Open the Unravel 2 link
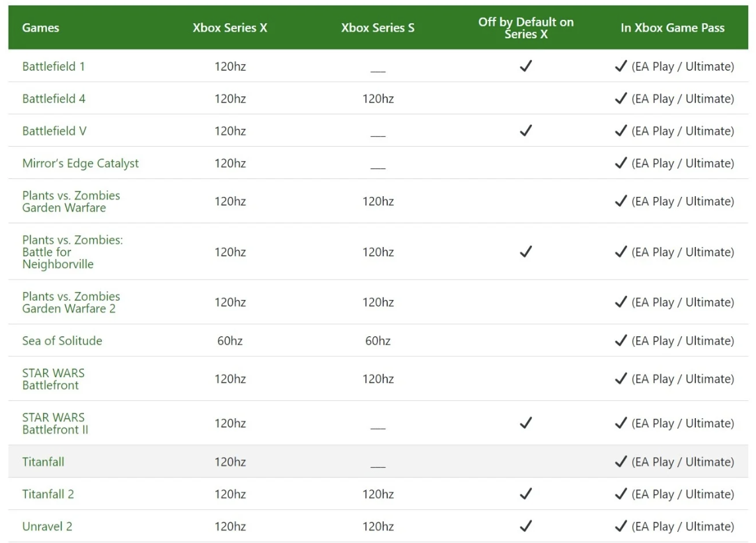This screenshot has height=543, width=756. (47, 526)
